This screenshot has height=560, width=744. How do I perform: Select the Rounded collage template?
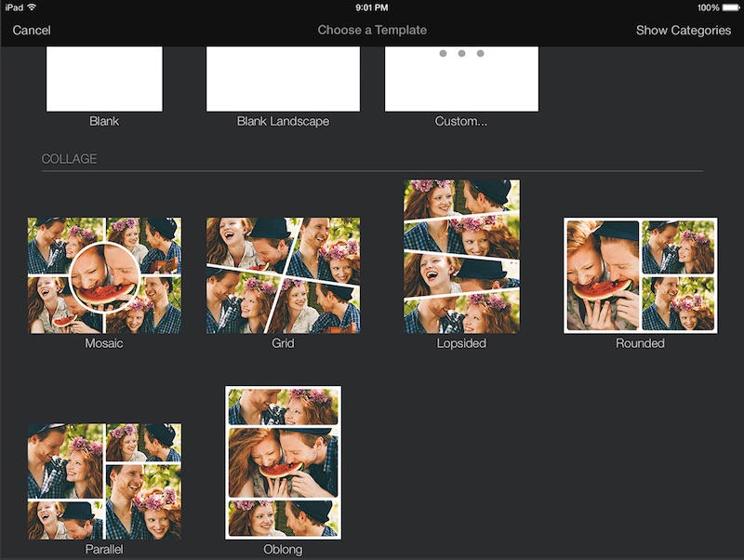[640, 275]
